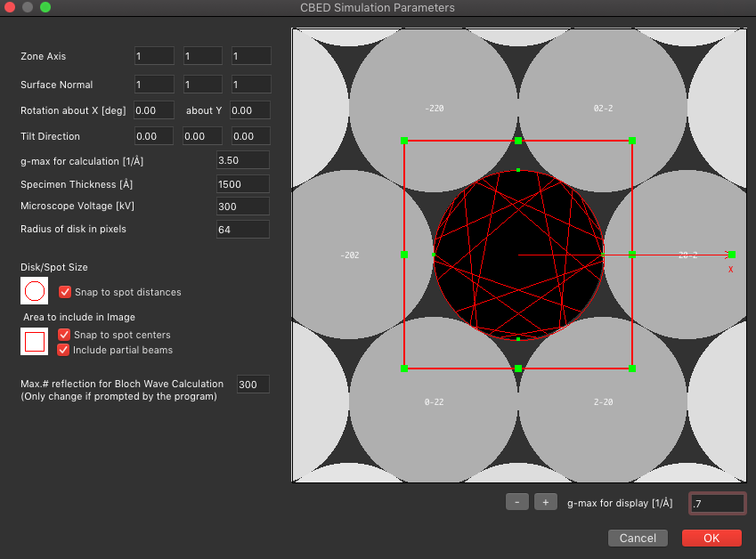Select the third Zone Axis component field
The width and height of the screenshot is (756, 559).
tap(251, 56)
